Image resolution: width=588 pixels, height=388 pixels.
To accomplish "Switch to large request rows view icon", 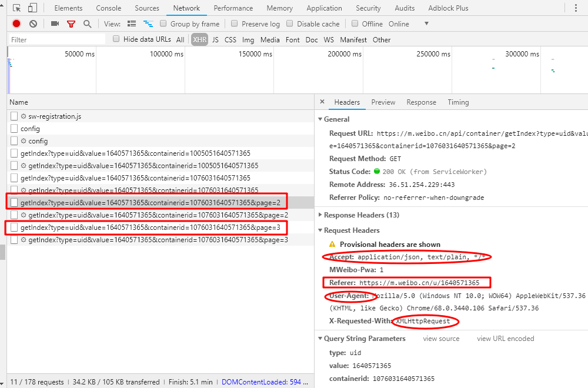I will (132, 24).
